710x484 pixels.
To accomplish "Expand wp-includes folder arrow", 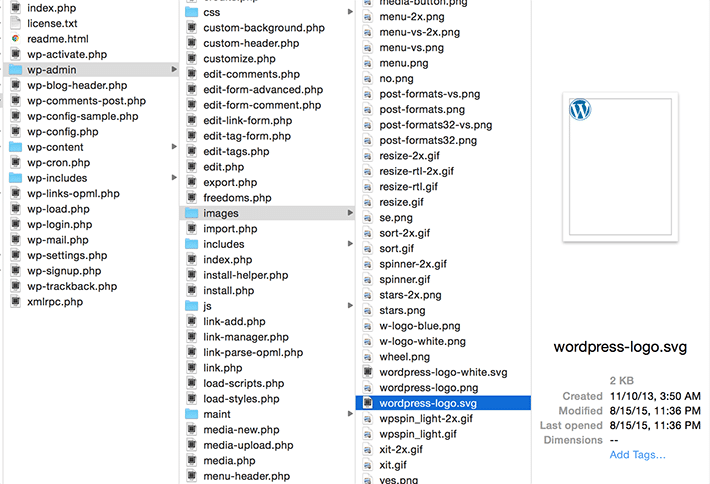I will (173, 177).
